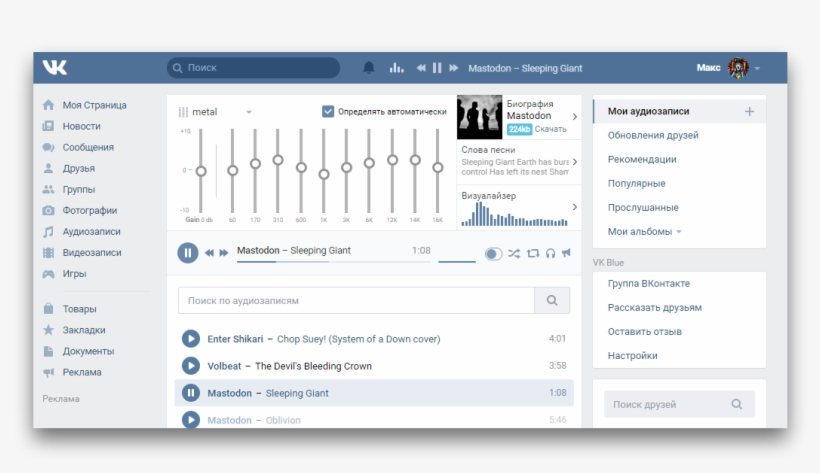Click the Игры gamepad icon
The width and height of the screenshot is (820, 473).
point(48,274)
